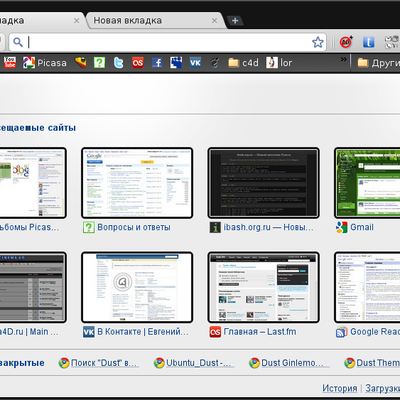
Task: Open the Другие bookmarks folder
Action: (x=378, y=63)
